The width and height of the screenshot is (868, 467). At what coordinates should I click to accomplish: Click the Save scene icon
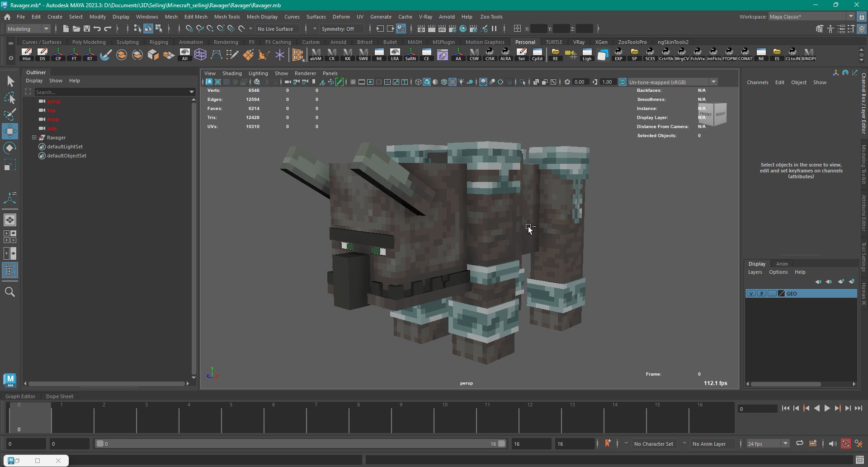87,29
